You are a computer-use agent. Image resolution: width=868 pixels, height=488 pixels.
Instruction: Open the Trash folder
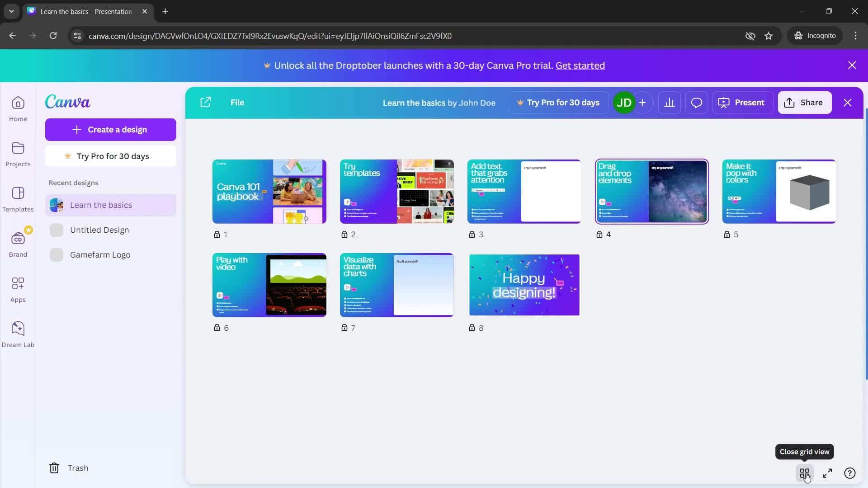tap(69, 468)
